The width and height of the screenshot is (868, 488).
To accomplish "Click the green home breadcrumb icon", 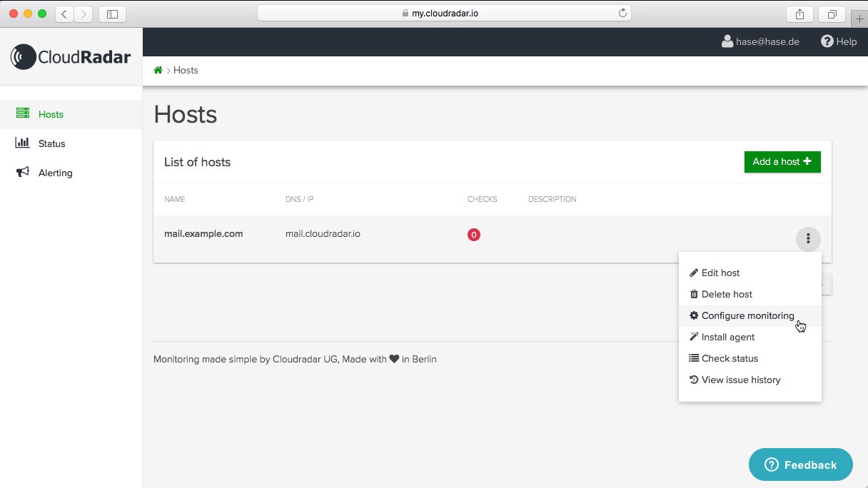I will pos(158,70).
